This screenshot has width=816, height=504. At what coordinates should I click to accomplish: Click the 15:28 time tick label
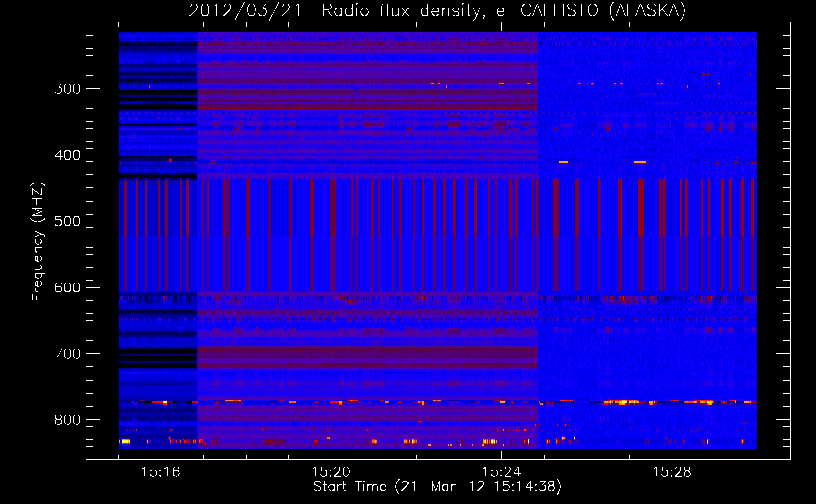coord(672,472)
